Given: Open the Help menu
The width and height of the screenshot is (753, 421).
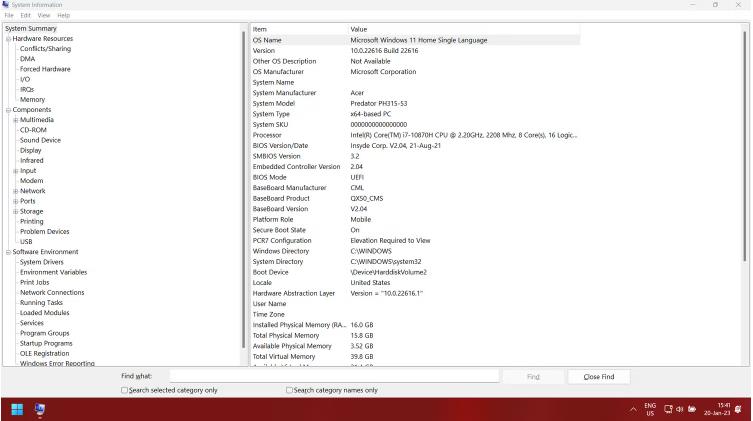Looking at the screenshot, I should point(63,15).
